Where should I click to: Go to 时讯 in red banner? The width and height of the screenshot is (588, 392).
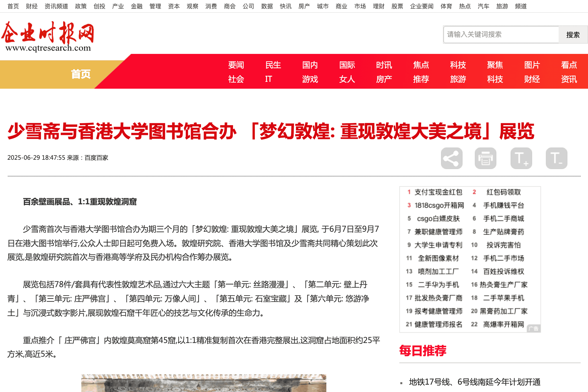(x=384, y=65)
